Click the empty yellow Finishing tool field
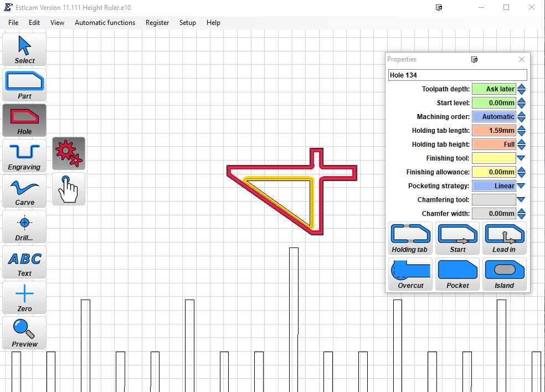545x392 pixels. [494, 158]
